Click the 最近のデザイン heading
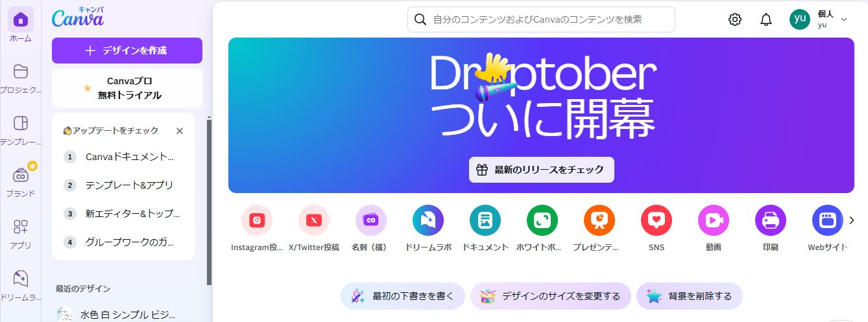 coord(83,289)
